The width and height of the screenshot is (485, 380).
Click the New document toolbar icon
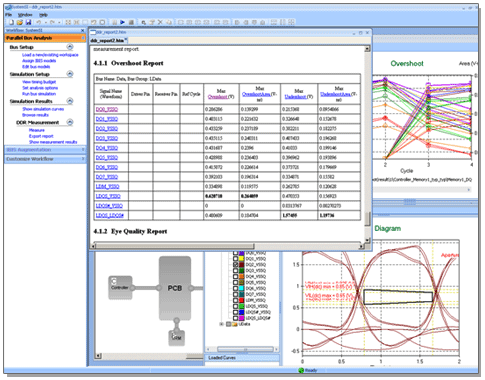[x=12, y=22]
